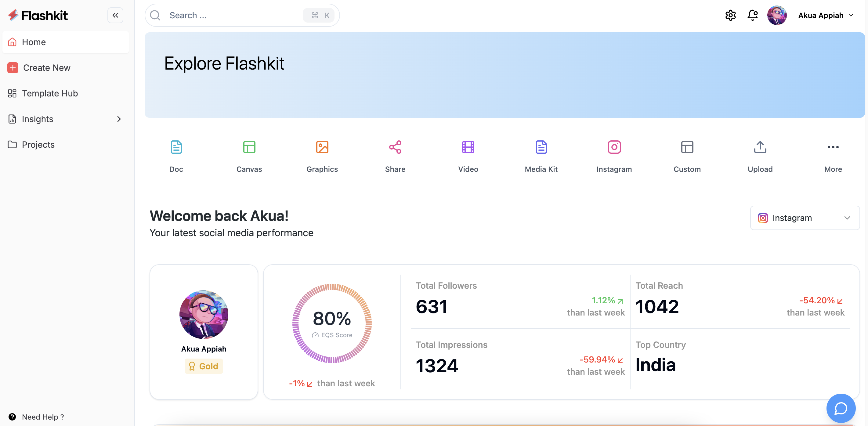Open the Home menu item
The image size is (868, 426).
pyautogui.click(x=65, y=42)
